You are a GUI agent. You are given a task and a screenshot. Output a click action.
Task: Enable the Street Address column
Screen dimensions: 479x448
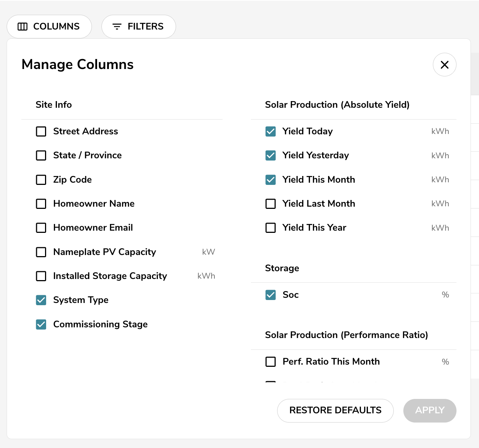[41, 131]
